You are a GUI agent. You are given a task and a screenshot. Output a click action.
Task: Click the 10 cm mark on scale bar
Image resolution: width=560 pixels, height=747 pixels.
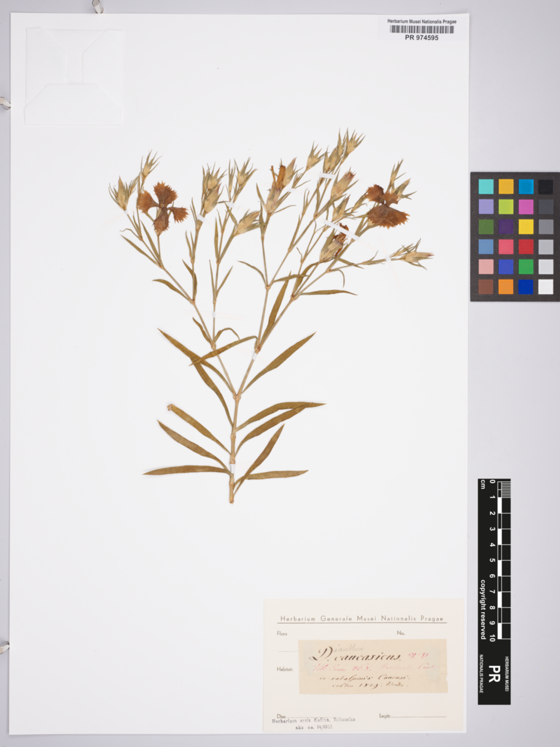point(494,638)
